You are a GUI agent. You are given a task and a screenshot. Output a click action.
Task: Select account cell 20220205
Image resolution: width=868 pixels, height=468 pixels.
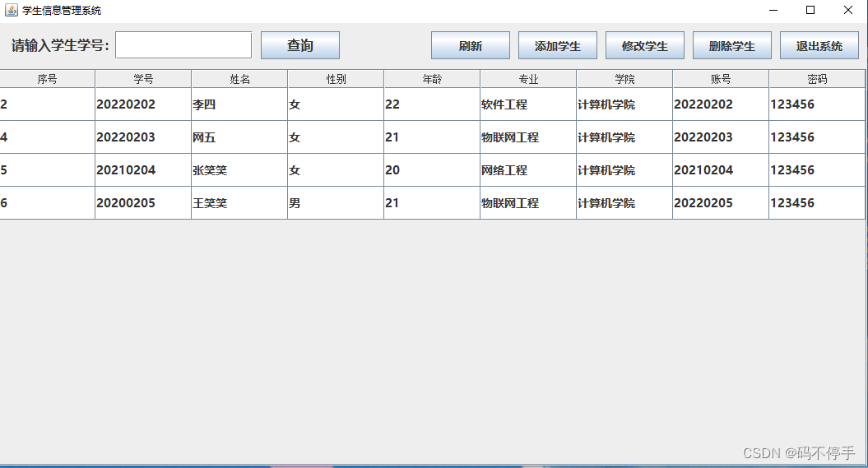[722, 203]
